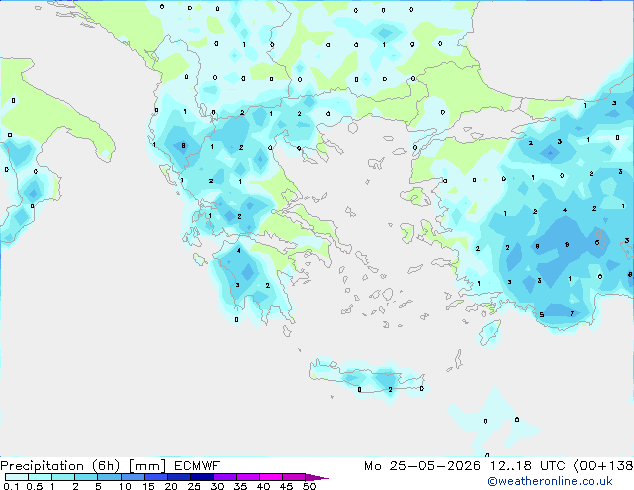
Task: Select the 30–35 mm violet legend swatch
Action: pos(224,477)
